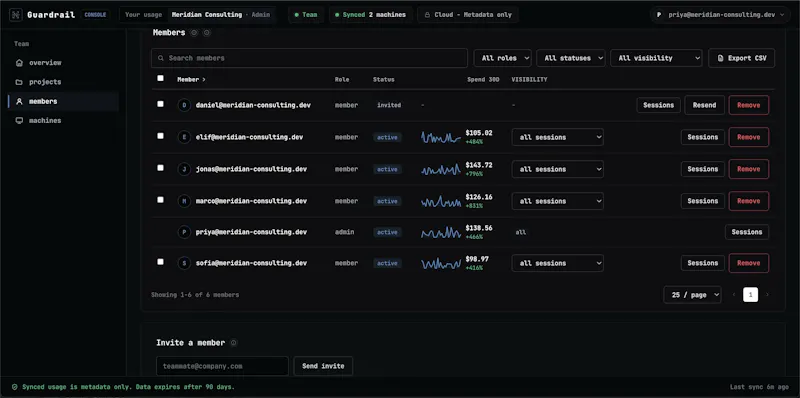Viewport: 800px width, 398px height.
Task: Open elif's visibility dropdown
Action: pos(558,137)
